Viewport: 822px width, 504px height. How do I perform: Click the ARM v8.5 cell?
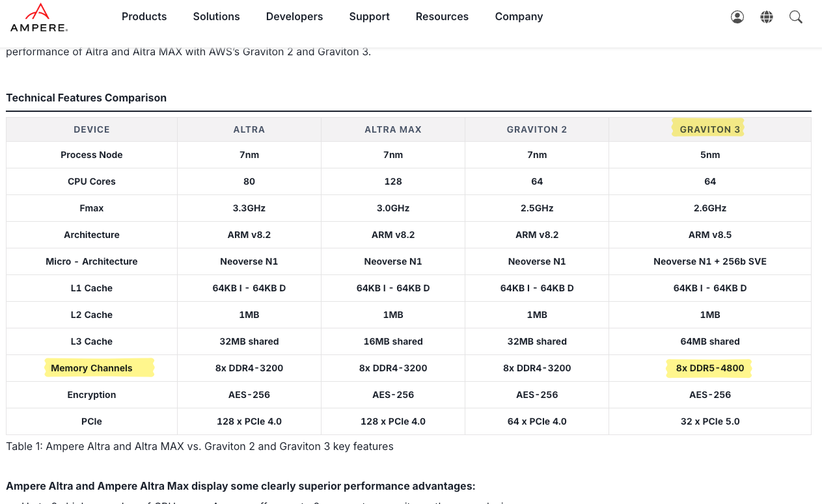click(710, 235)
